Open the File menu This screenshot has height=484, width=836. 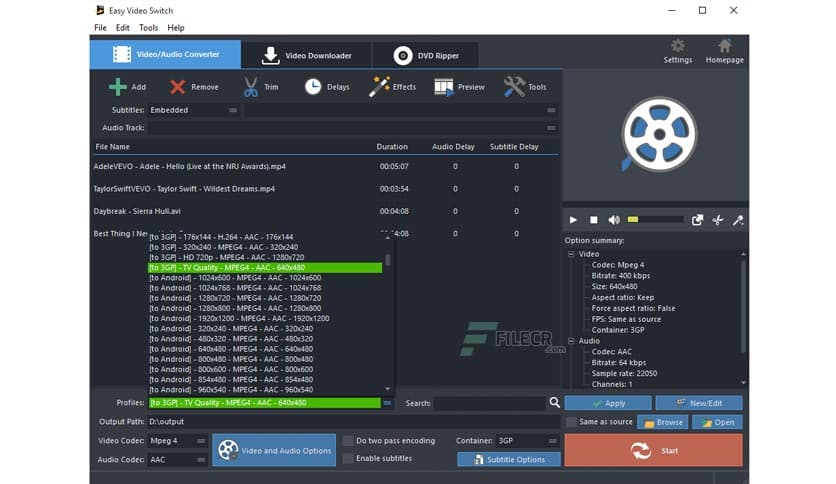point(100,28)
